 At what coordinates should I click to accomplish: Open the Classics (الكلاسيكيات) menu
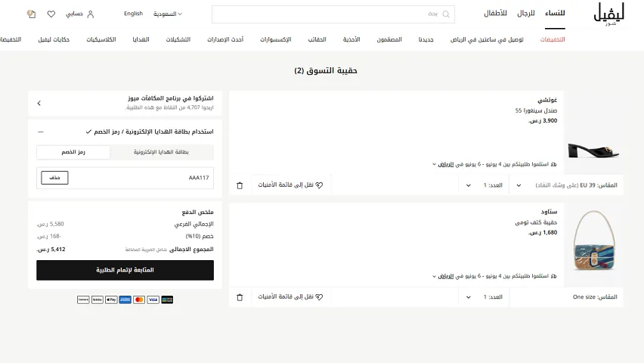(101, 39)
